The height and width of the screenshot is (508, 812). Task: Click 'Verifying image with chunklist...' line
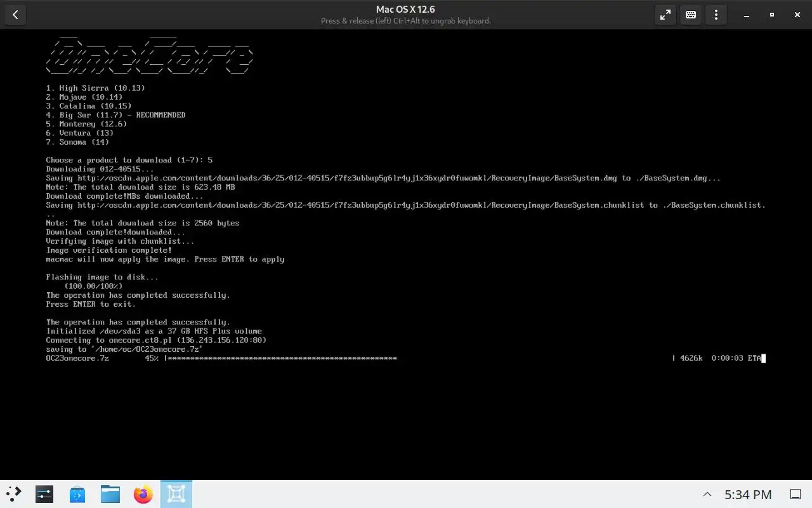120,241
